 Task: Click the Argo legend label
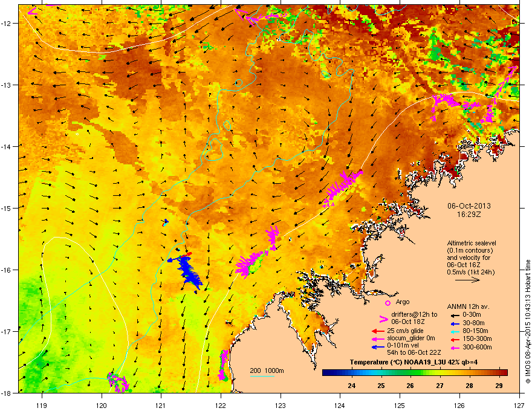[403, 302]
